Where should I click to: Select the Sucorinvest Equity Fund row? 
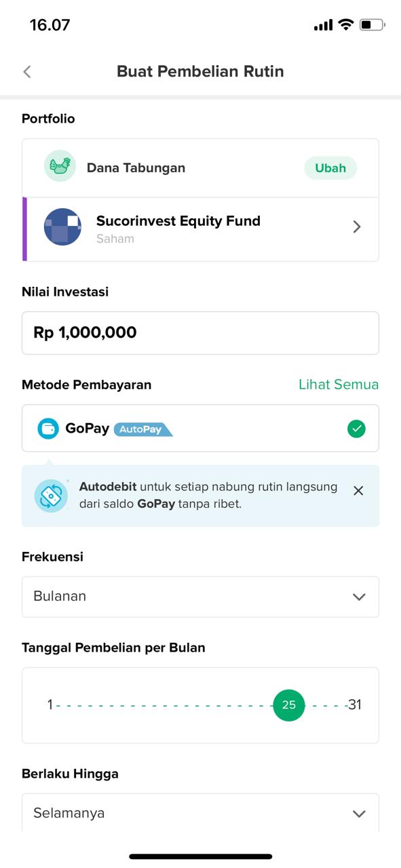tap(200, 229)
